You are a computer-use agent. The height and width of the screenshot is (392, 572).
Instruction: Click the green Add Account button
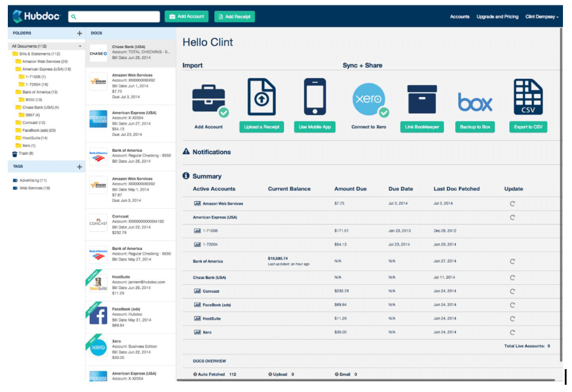(187, 16)
